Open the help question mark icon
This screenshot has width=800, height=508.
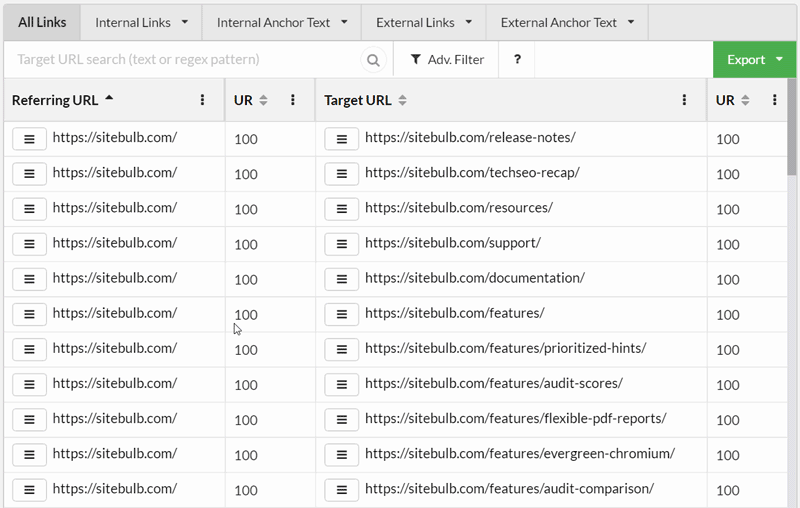517,60
